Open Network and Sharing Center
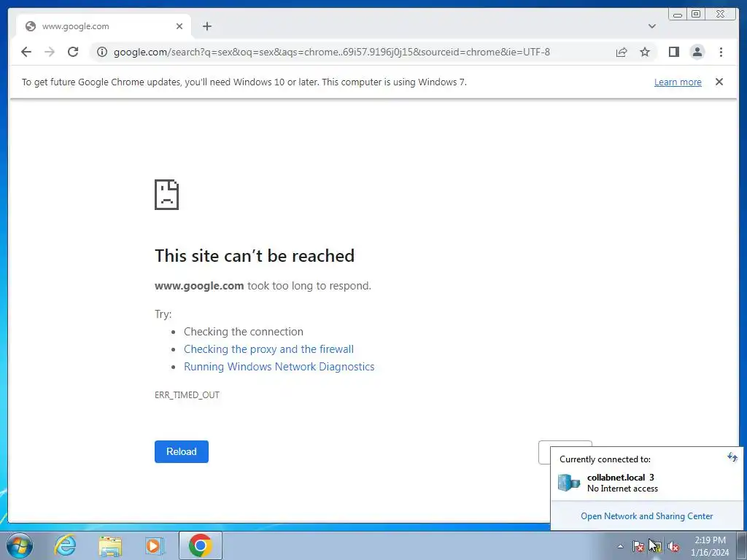Image resolution: width=747 pixels, height=560 pixels. [646, 516]
